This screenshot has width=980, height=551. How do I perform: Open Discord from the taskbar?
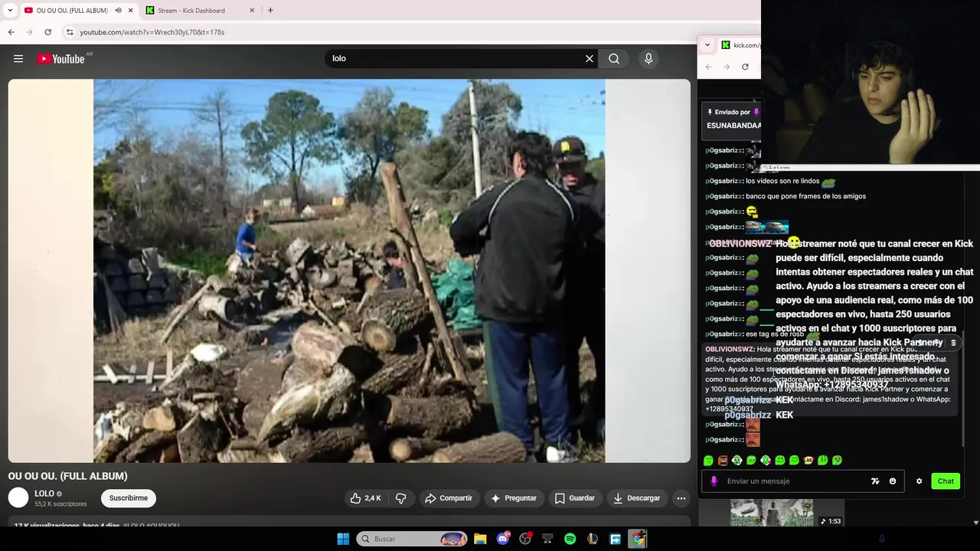(x=503, y=539)
